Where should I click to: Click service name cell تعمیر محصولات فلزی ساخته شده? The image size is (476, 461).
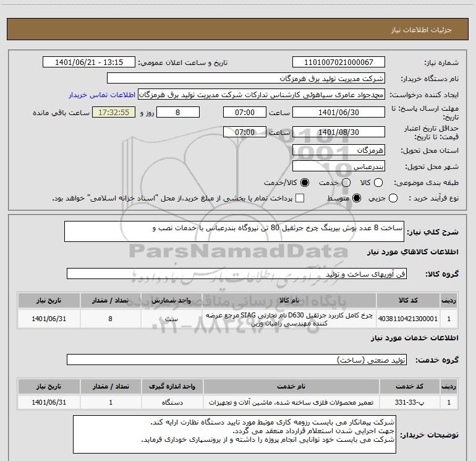(291, 402)
